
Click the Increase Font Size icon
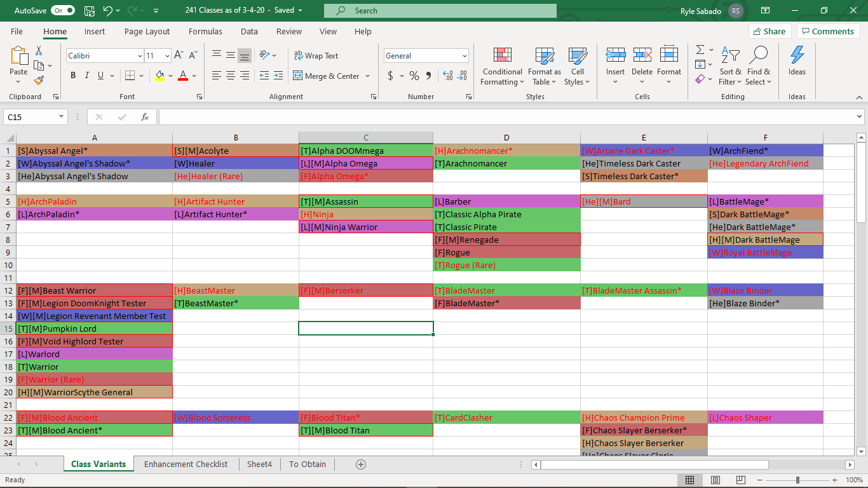[x=179, y=56]
